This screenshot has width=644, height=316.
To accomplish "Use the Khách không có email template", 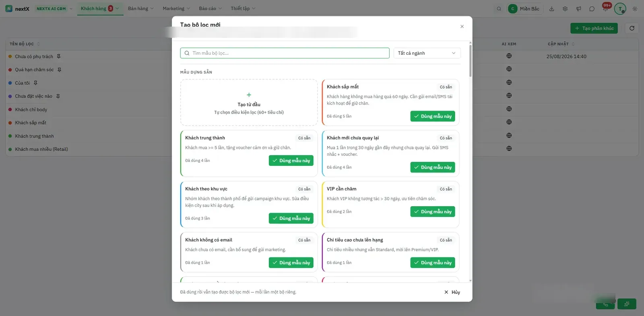I will point(291,263).
